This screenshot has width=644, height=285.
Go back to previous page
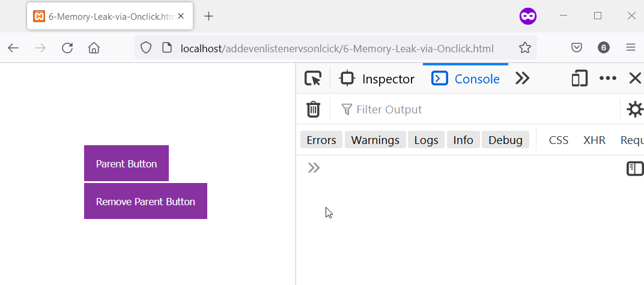(x=13, y=48)
